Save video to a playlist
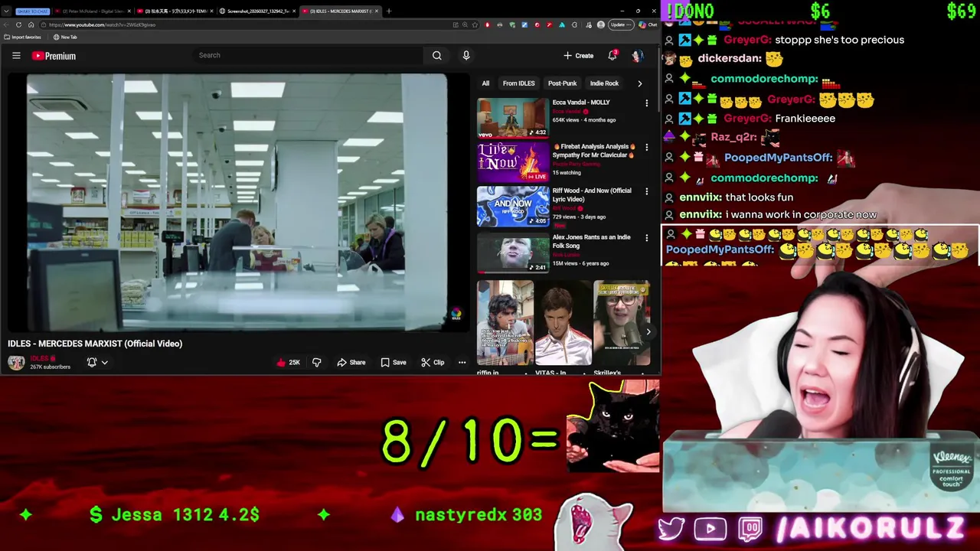The height and width of the screenshot is (551, 980). [x=394, y=363]
